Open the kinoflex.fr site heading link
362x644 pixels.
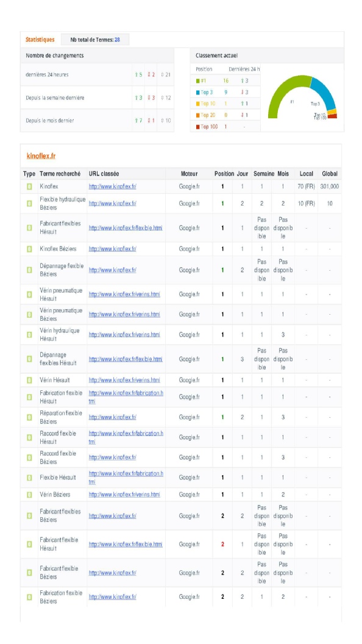click(41, 156)
